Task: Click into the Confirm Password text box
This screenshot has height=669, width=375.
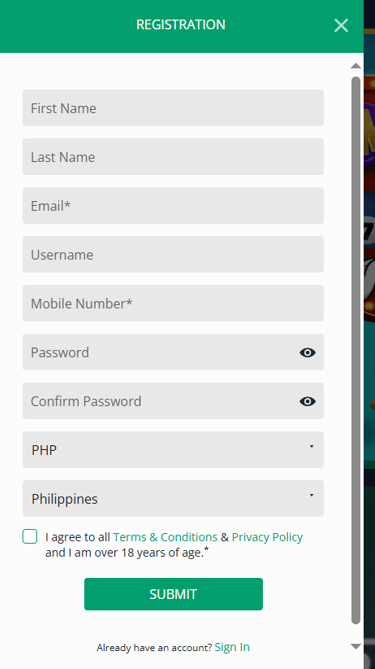Action: pyautogui.click(x=160, y=401)
